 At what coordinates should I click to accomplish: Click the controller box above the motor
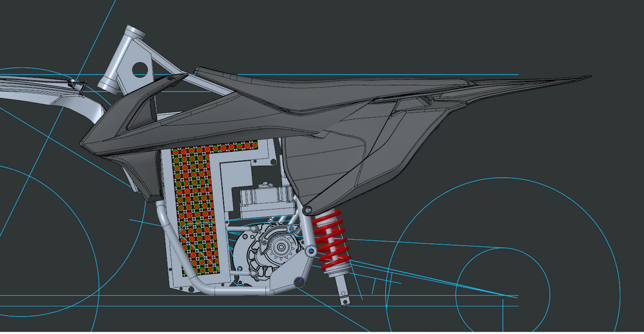(x=266, y=202)
